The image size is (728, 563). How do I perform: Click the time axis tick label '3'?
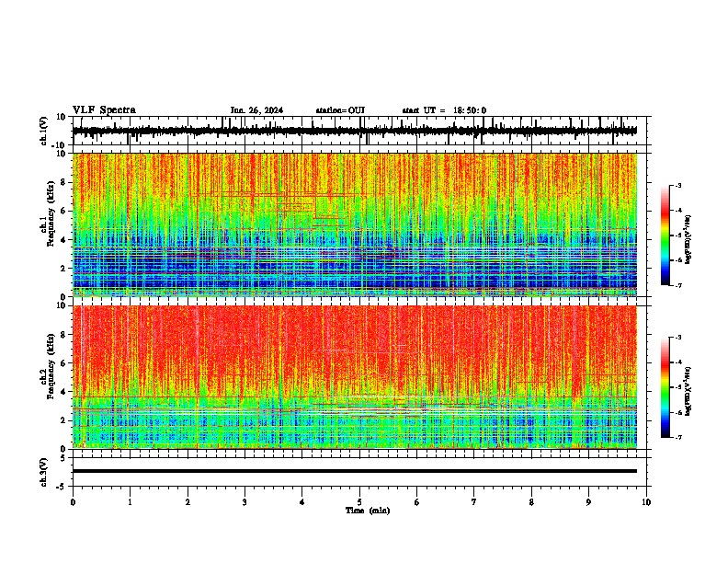245,502
